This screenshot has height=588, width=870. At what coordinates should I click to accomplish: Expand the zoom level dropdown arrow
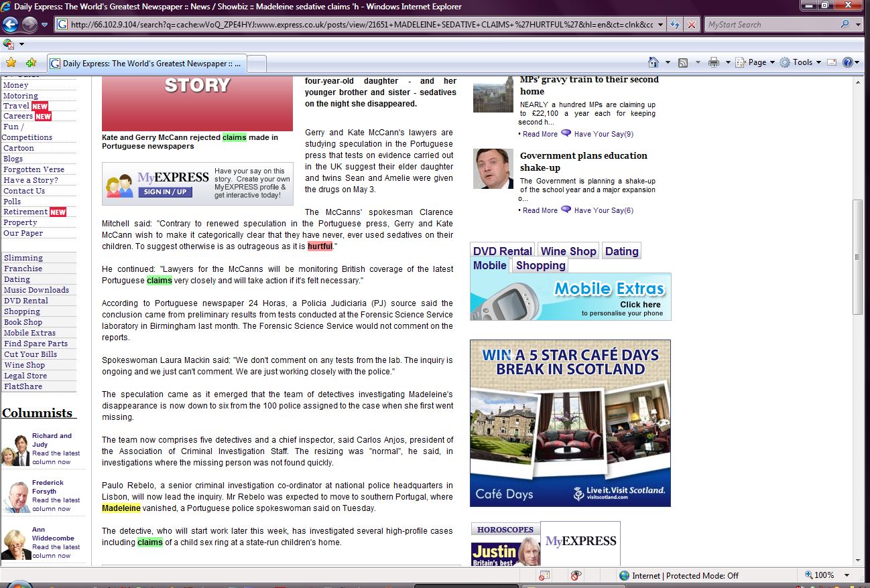point(847,575)
